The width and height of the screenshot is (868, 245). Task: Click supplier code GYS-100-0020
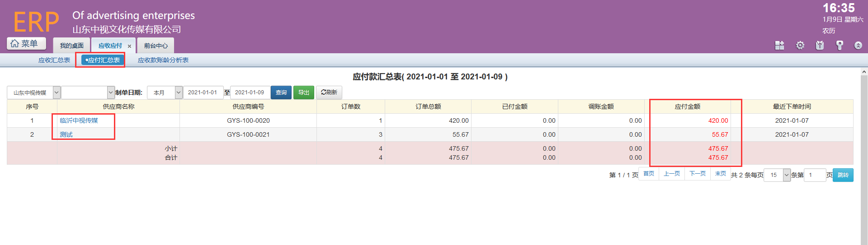pyautogui.click(x=248, y=120)
